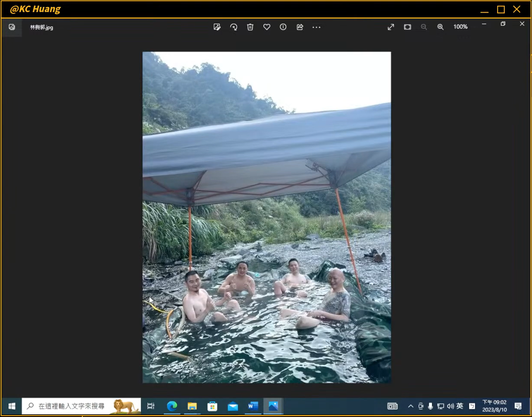This screenshot has width=532, height=417.
Task: Enter full screen with diagonal arrows icon
Action: 391,27
